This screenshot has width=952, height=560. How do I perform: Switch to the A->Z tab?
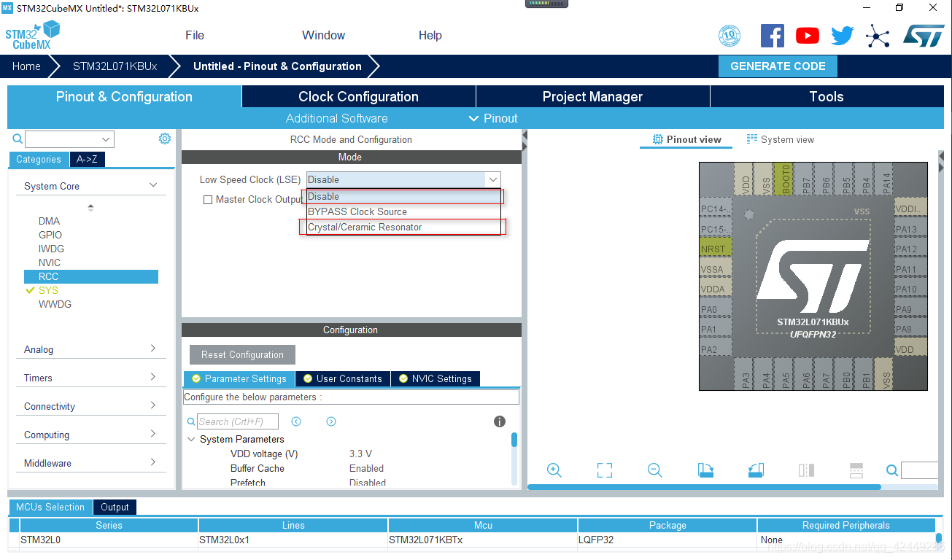87,159
